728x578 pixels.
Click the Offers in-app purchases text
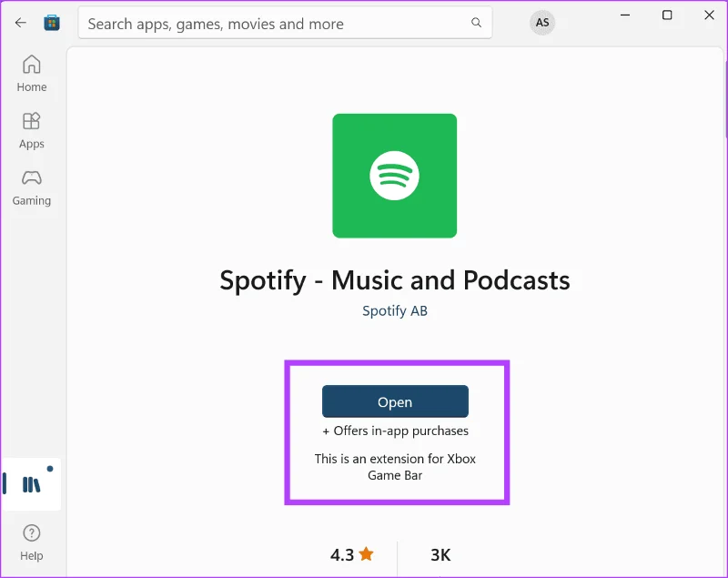[x=395, y=431]
